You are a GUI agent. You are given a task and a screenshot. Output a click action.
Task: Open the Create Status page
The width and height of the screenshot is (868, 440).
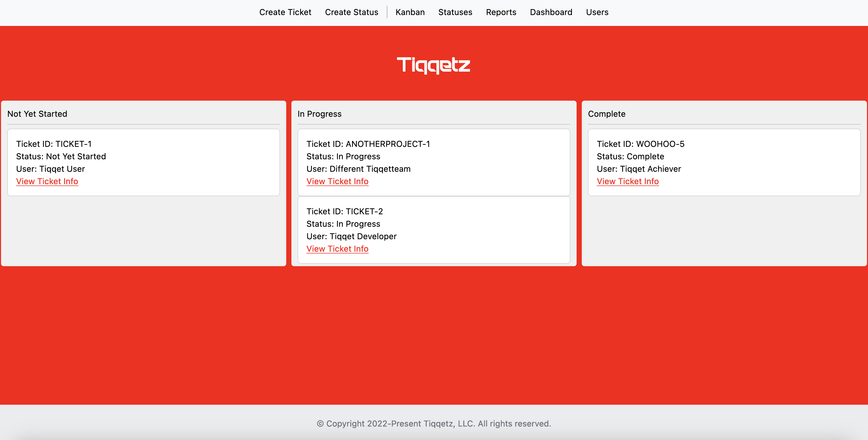352,12
